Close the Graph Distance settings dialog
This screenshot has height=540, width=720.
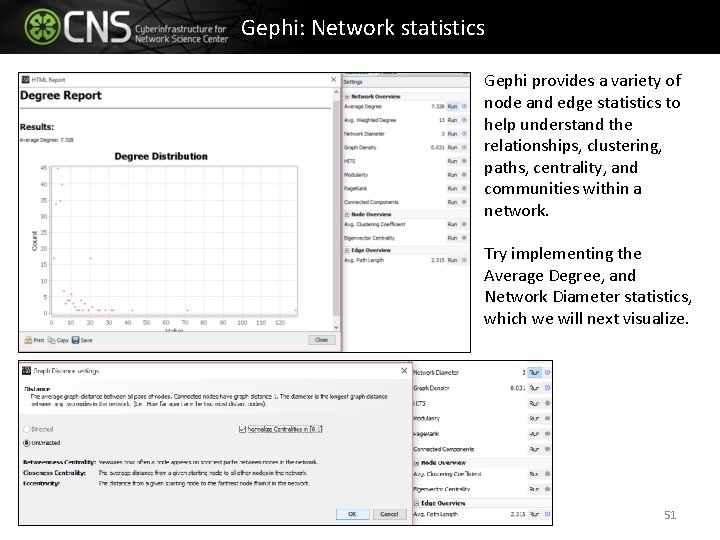404,371
